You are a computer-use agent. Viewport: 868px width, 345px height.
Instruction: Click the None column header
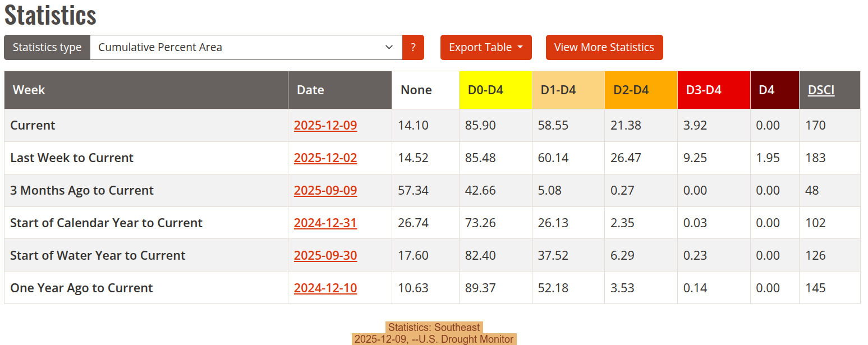(416, 90)
